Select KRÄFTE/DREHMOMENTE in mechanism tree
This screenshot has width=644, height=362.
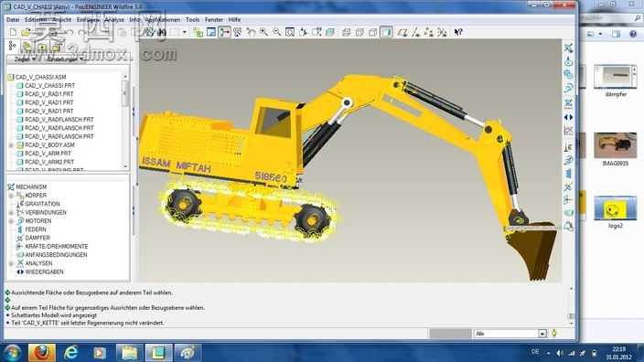(57, 246)
